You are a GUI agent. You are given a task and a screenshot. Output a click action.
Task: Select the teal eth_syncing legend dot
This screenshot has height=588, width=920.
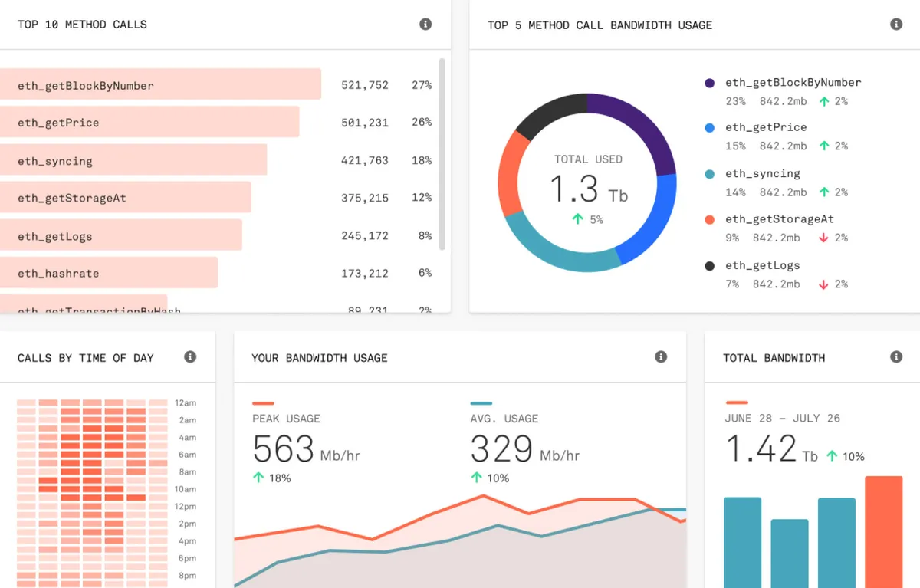coord(710,174)
